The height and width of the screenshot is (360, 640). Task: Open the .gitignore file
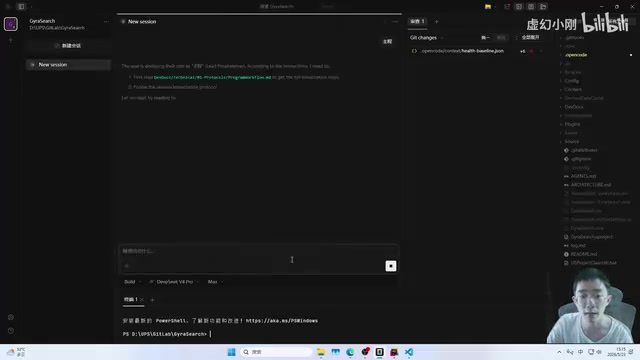click(x=581, y=159)
